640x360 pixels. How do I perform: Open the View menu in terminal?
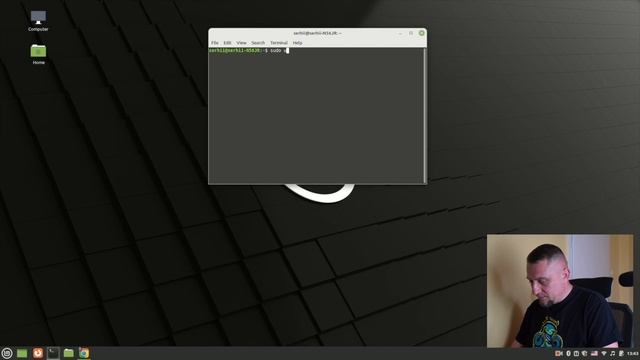(x=241, y=43)
